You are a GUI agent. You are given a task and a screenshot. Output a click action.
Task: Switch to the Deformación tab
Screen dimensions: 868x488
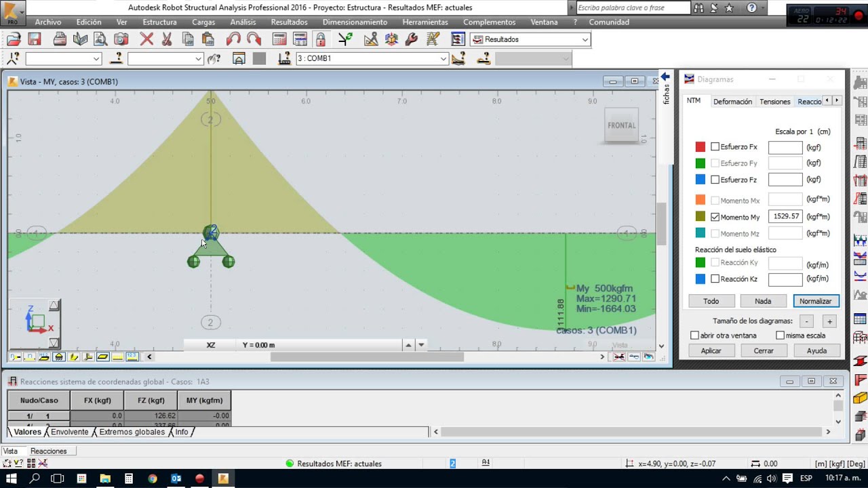pos(732,102)
